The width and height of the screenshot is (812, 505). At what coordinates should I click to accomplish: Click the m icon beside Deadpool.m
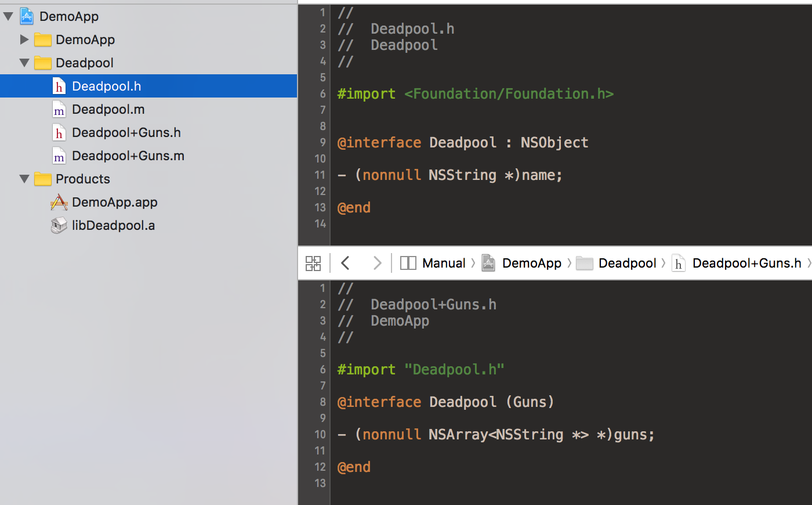pos(59,109)
